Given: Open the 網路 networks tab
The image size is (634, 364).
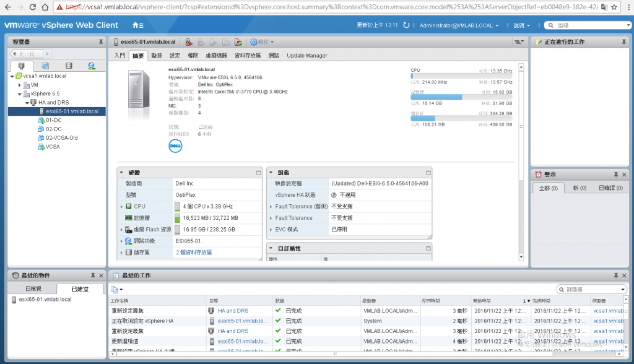Looking at the screenshot, I should click(x=274, y=56).
